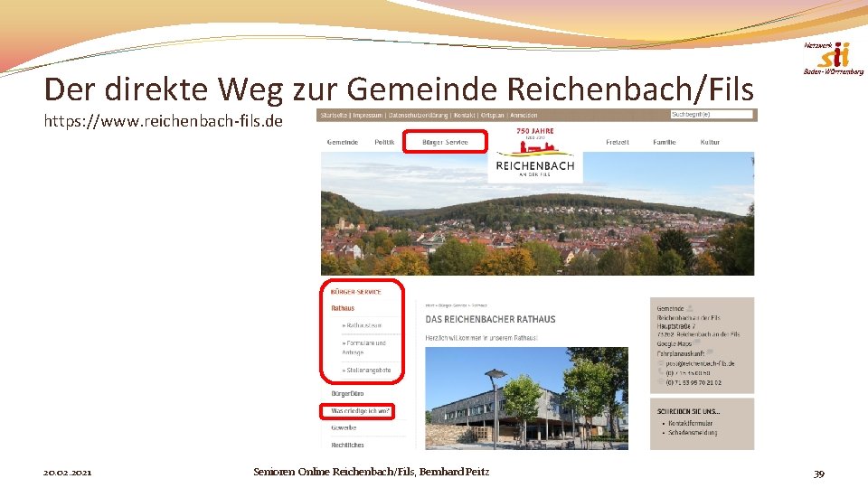Open the Startseite link in the top bar
The height and width of the screenshot is (488, 868).
(334, 115)
